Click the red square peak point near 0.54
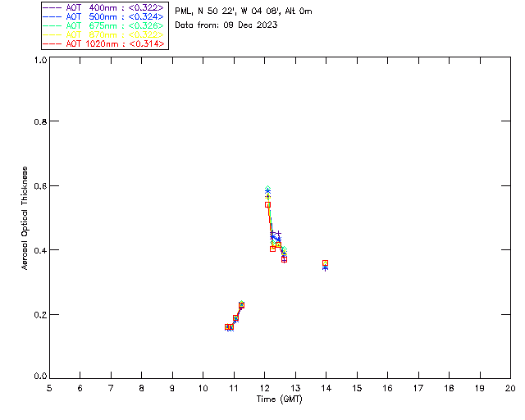Viewport: 525px width, 420px height. pos(267,204)
